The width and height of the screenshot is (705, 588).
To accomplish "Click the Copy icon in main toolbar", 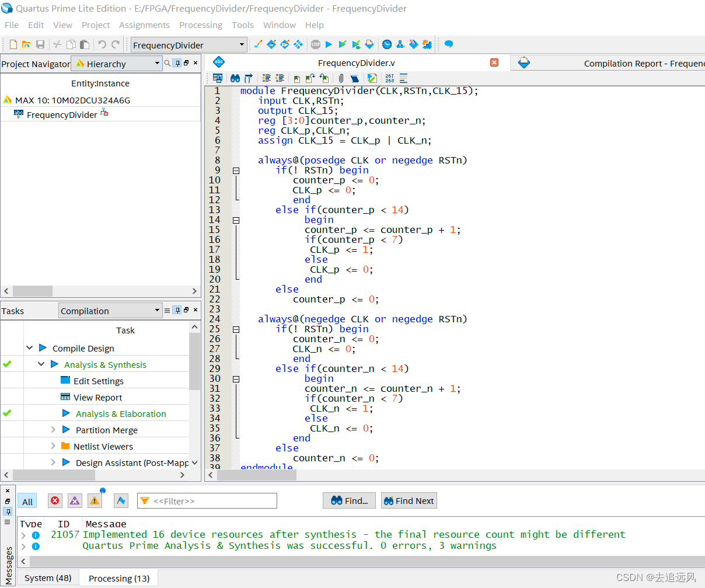I will (71, 44).
